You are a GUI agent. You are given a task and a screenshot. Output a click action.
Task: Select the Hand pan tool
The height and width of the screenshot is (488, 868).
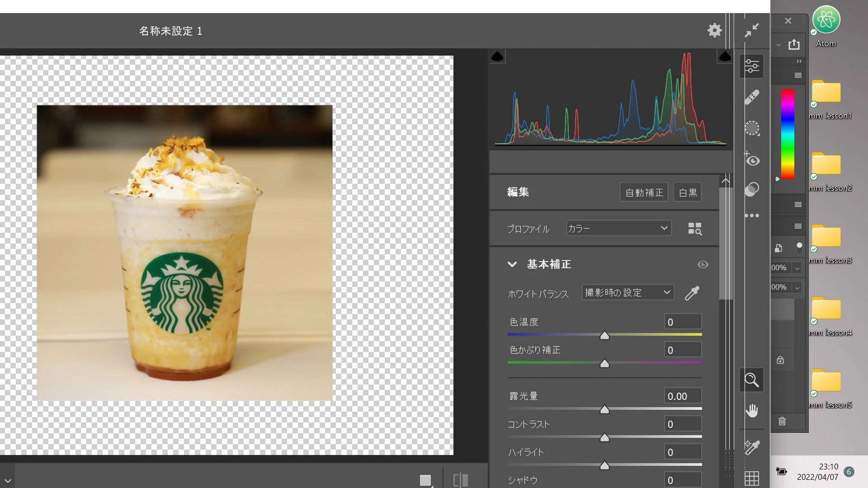click(752, 411)
